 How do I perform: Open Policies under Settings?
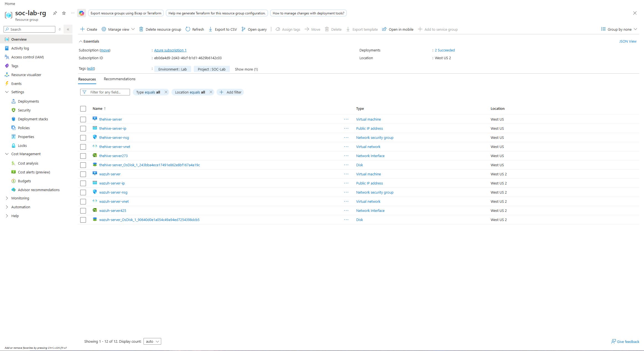pos(24,128)
